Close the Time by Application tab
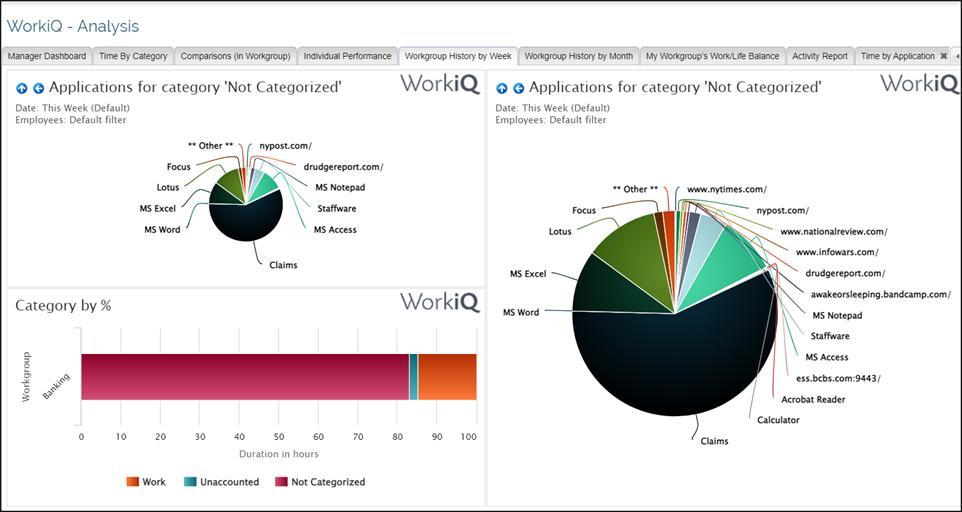The width and height of the screenshot is (962, 512). click(x=943, y=56)
